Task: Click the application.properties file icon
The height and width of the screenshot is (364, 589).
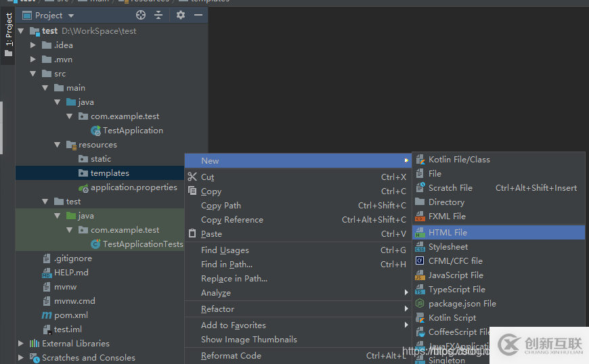Action: click(x=83, y=187)
